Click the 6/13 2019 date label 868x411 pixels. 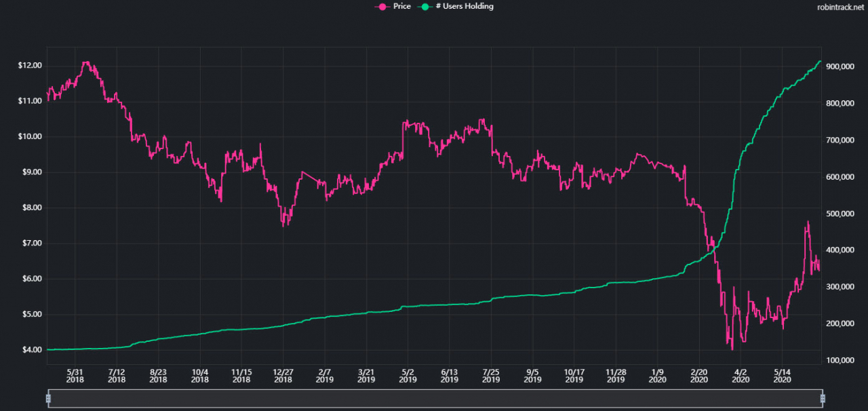tap(450, 376)
